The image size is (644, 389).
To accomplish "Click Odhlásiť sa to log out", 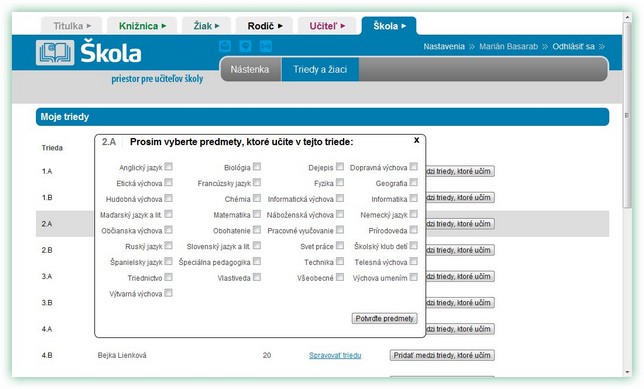I will [x=573, y=46].
